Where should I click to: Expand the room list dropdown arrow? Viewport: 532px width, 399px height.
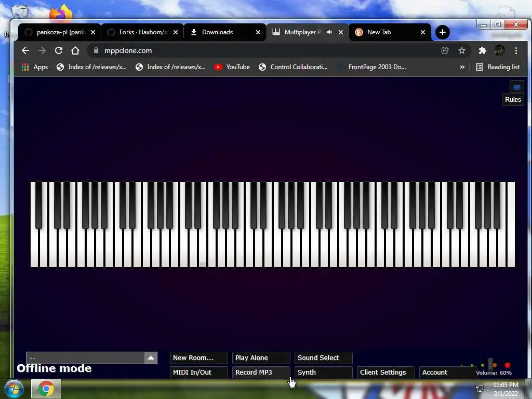[x=151, y=358]
